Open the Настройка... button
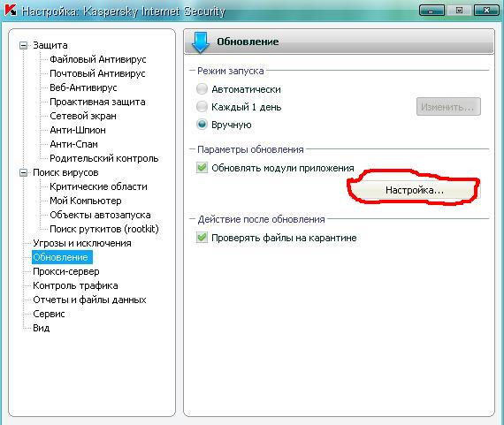This screenshot has width=504, height=425. 415,190
